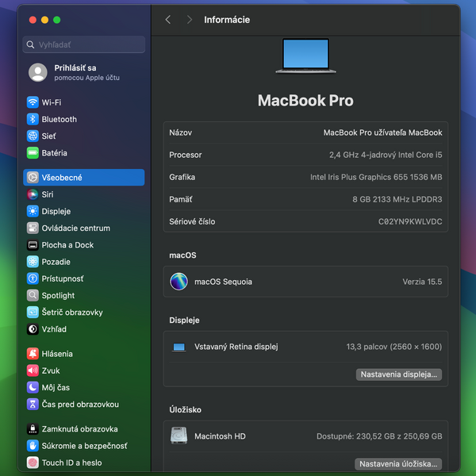Open the Batéria battery icon
Viewport: 476px width, 476px height.
point(33,153)
